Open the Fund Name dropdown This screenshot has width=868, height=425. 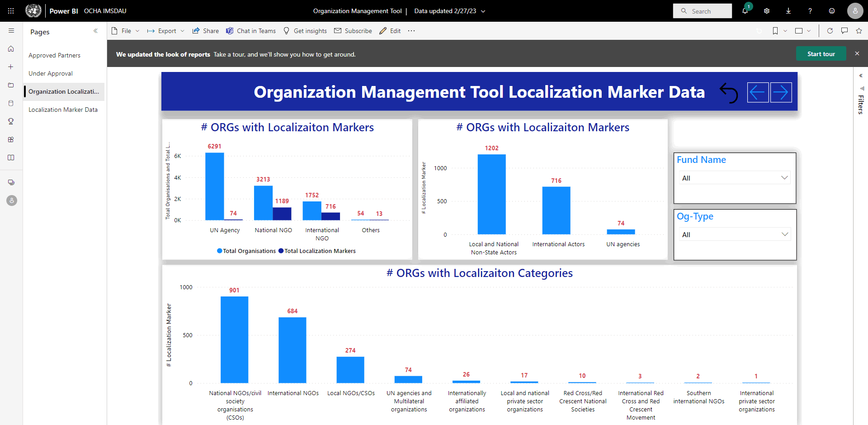735,178
